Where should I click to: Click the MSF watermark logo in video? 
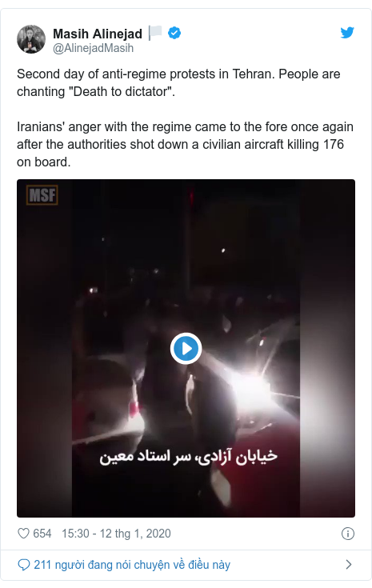click(x=42, y=195)
